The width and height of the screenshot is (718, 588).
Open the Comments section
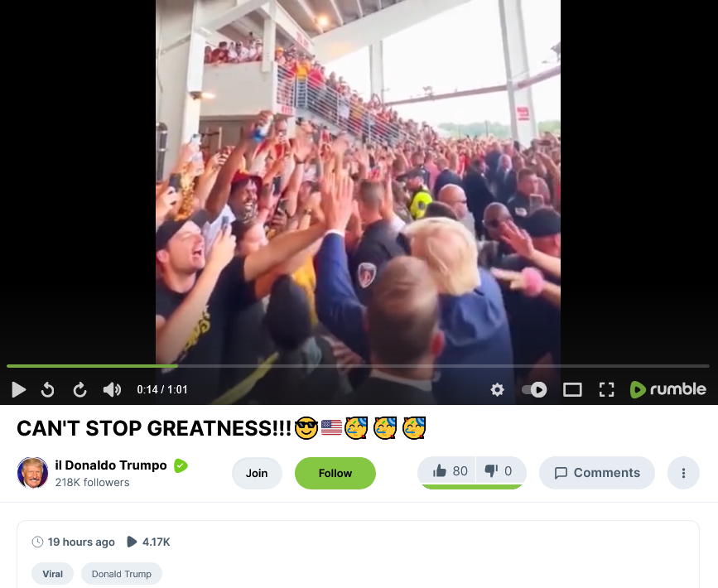coord(596,473)
